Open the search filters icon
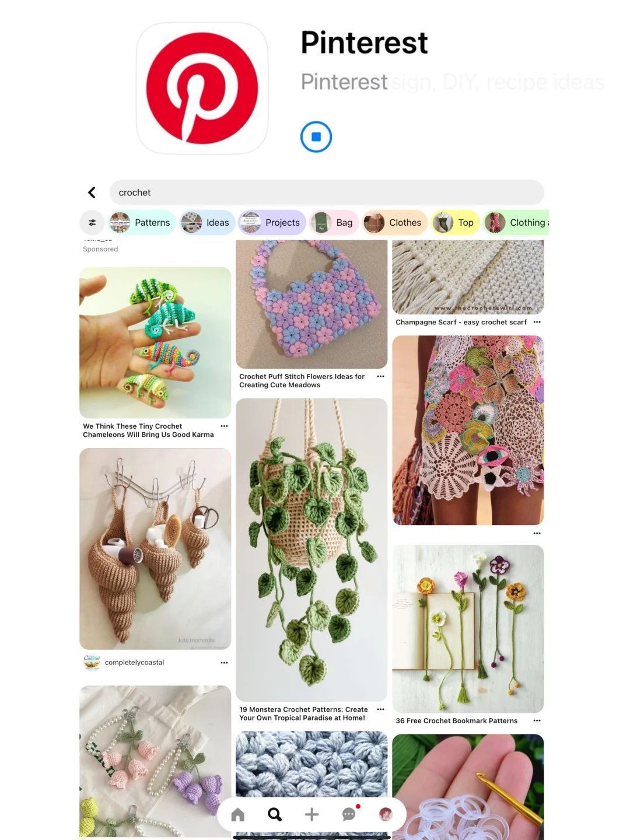The height and width of the screenshot is (840, 630). click(x=92, y=222)
